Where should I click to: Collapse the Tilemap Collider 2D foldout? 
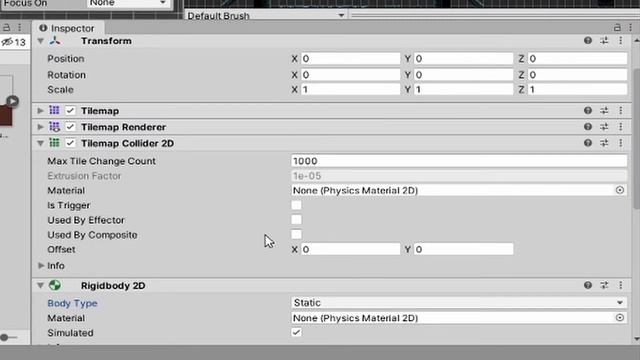(x=40, y=143)
